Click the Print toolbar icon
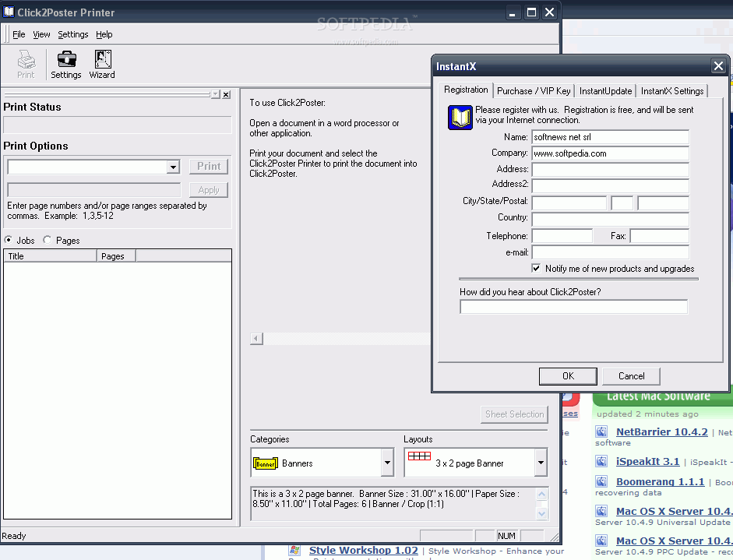The width and height of the screenshot is (733, 560). pyautogui.click(x=26, y=65)
